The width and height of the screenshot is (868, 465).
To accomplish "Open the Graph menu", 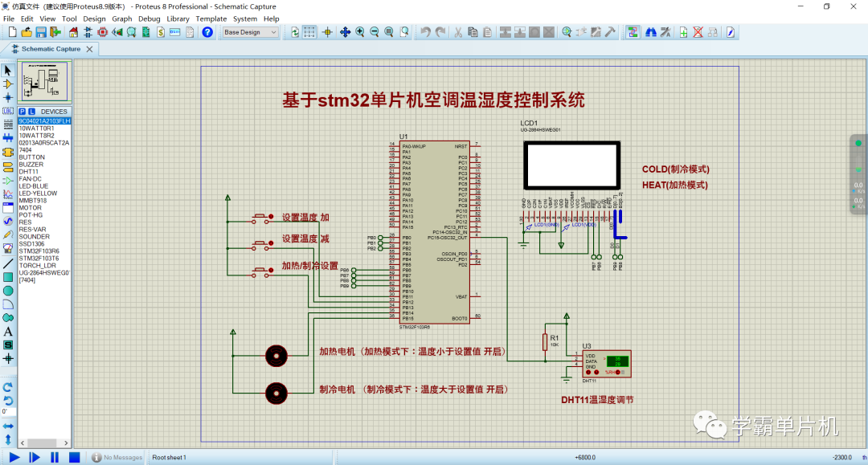I will point(122,18).
